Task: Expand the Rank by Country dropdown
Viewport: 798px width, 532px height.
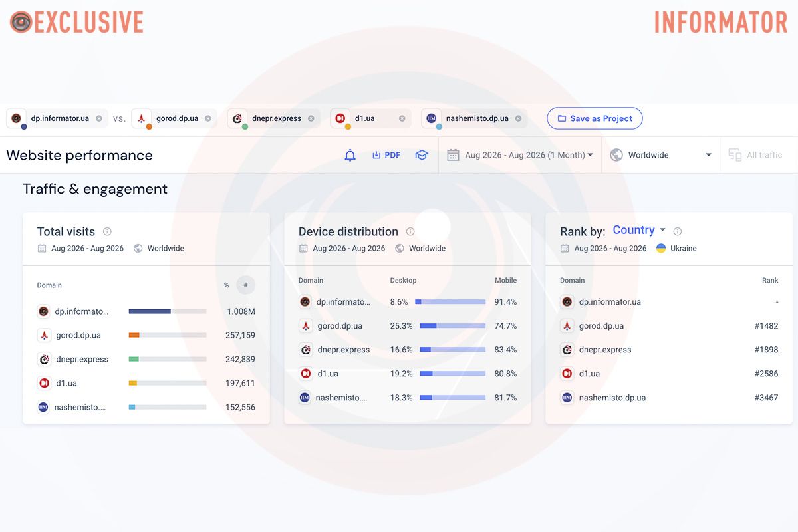Action: pyautogui.click(x=639, y=230)
